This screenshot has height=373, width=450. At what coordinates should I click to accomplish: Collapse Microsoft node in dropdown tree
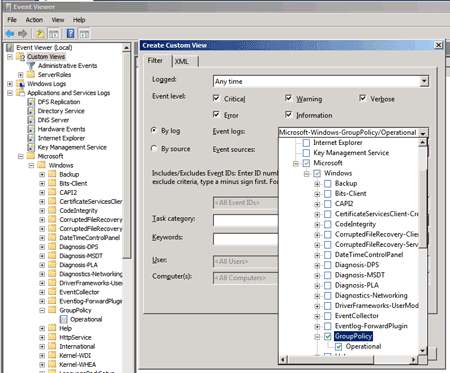click(296, 164)
